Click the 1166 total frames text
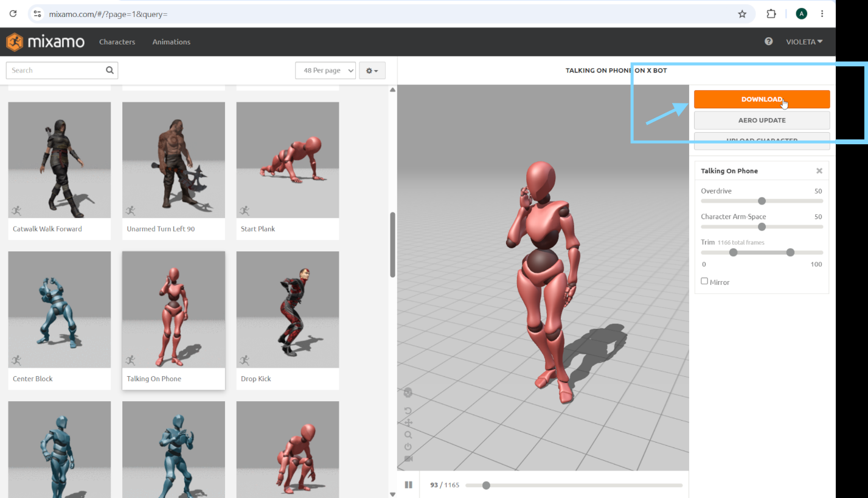 [741, 242]
